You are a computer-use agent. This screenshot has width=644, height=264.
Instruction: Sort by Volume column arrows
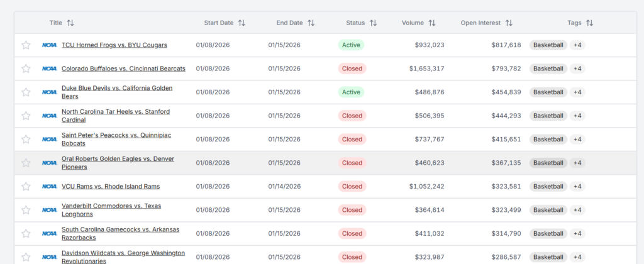pos(432,23)
